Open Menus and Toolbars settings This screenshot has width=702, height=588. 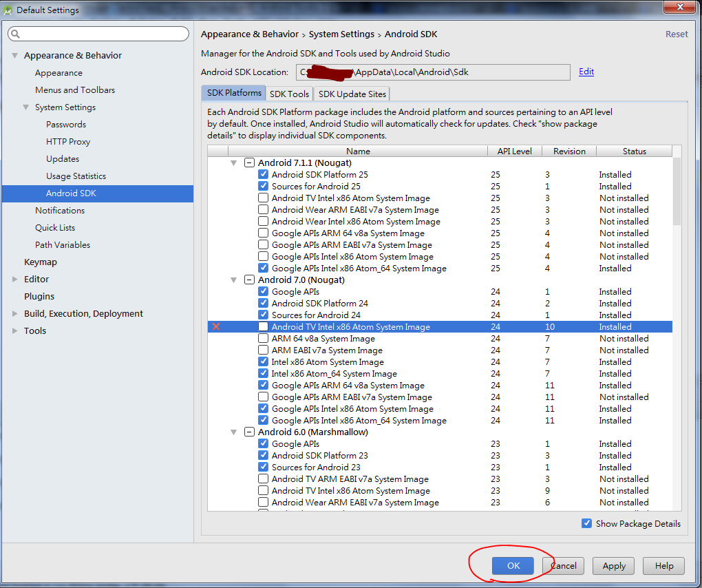pyautogui.click(x=75, y=90)
